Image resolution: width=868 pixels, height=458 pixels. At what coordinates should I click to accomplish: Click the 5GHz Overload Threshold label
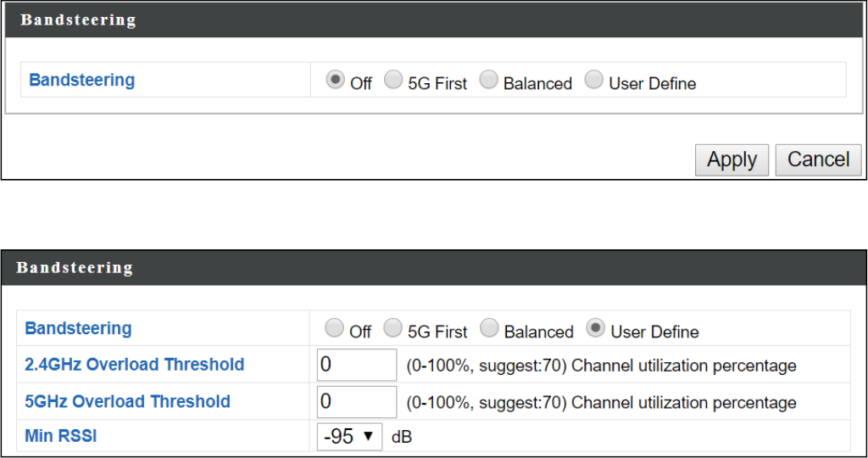[127, 401]
